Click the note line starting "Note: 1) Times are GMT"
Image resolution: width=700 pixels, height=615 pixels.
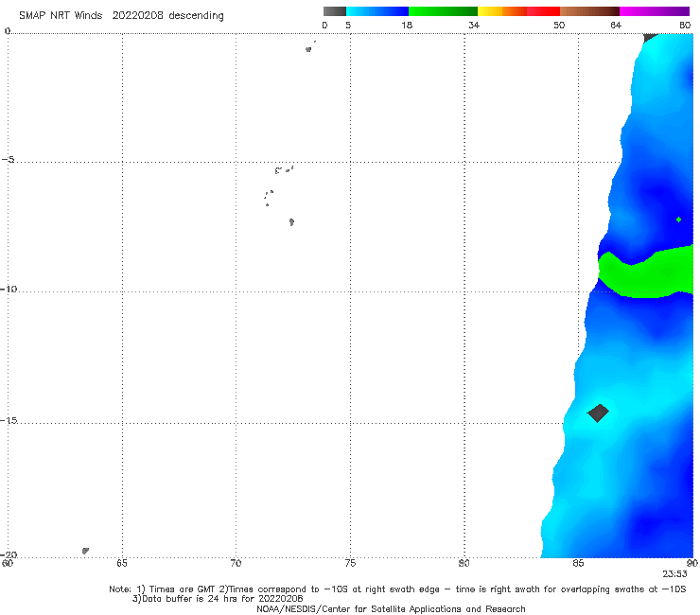(x=397, y=589)
